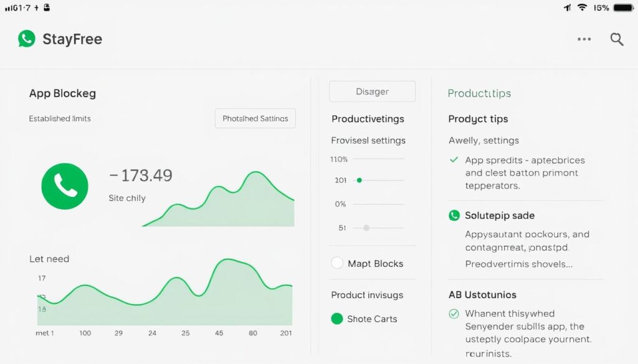Viewport: 638px width, 364px height.
Task: Click the Disager button
Action: 372,91
